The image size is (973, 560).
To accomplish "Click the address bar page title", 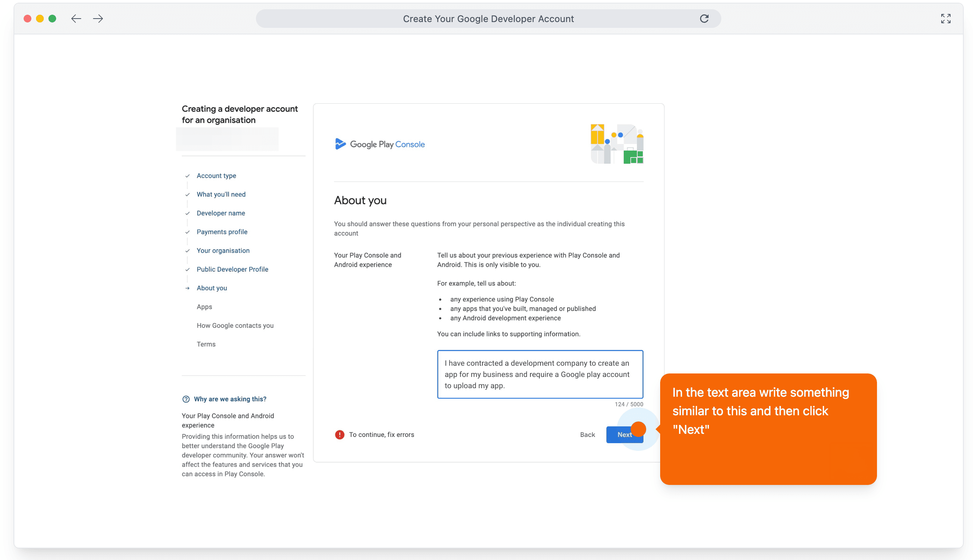I will [488, 19].
